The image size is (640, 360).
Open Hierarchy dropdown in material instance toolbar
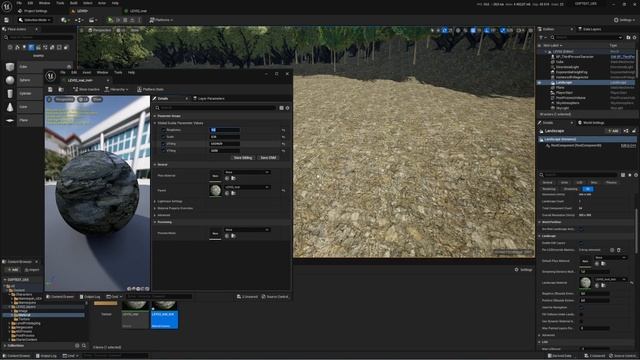(117, 89)
